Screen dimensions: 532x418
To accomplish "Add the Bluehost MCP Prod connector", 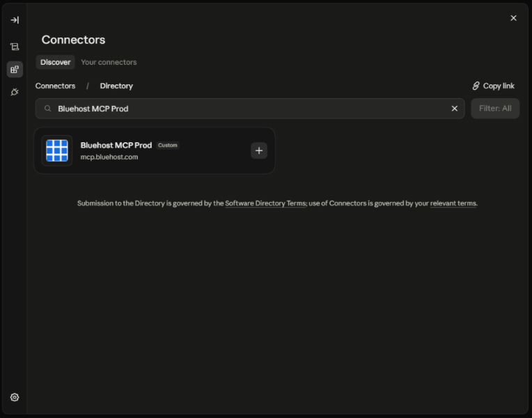I will (x=259, y=150).
